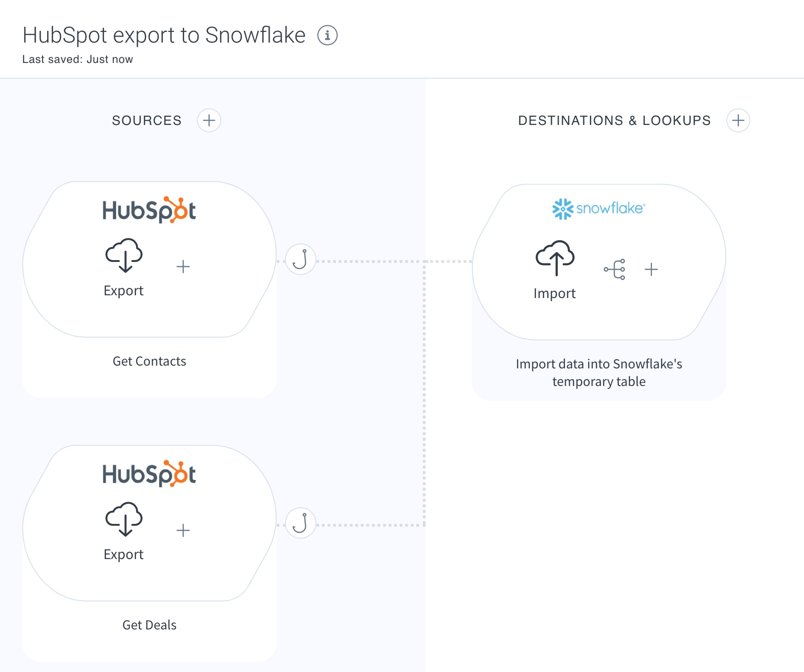Screen dimensions: 804x672
Task: Add a new source with the plus button
Action: (x=209, y=121)
